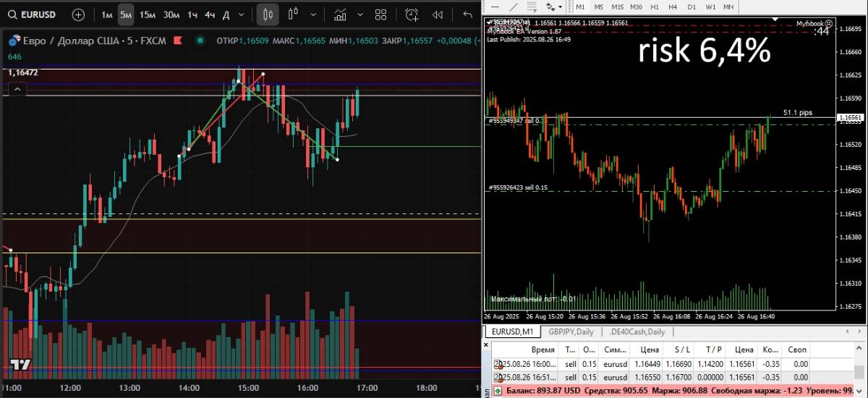The image size is (868, 398).
Task: Start bar replay with rewind icon
Action: coord(438,14)
